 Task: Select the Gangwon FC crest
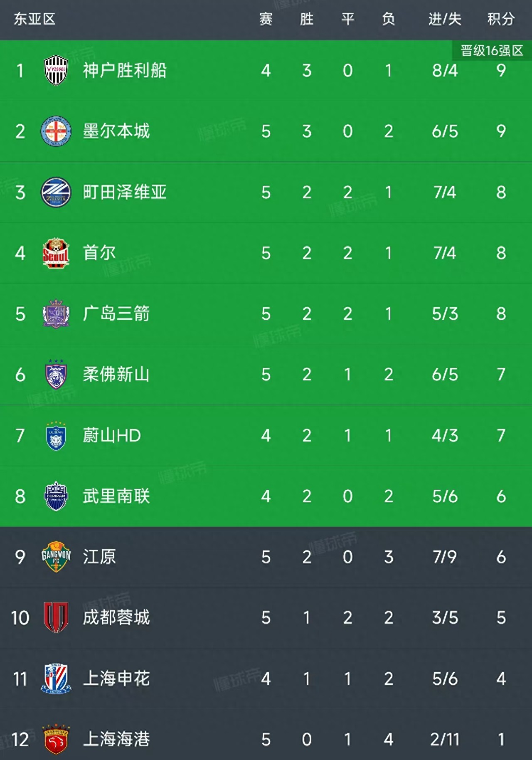[56, 557]
